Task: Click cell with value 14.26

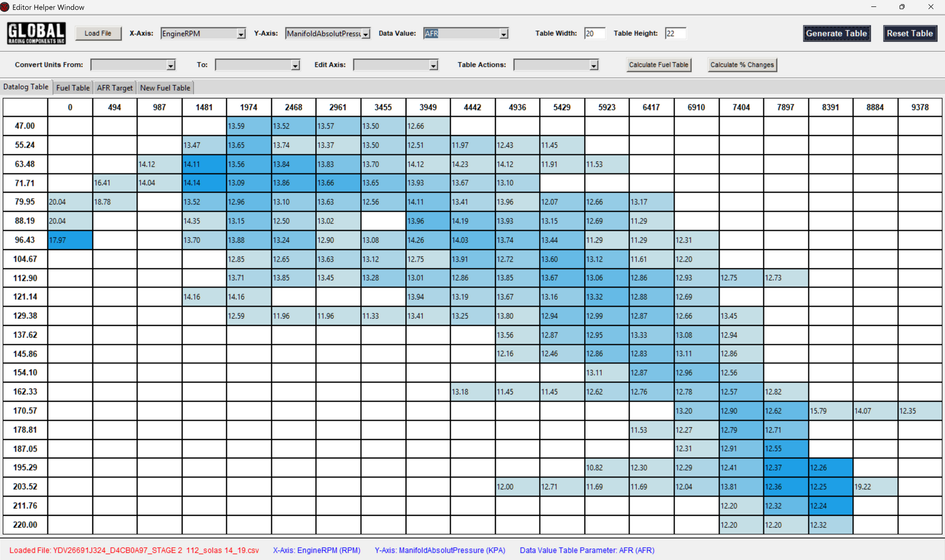Action: (428, 240)
